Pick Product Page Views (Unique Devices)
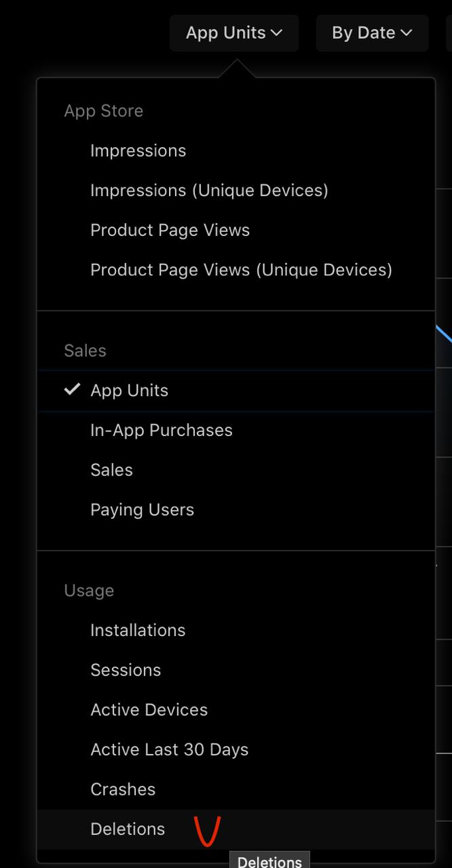Viewport: 452px width, 868px height. pyautogui.click(x=241, y=270)
